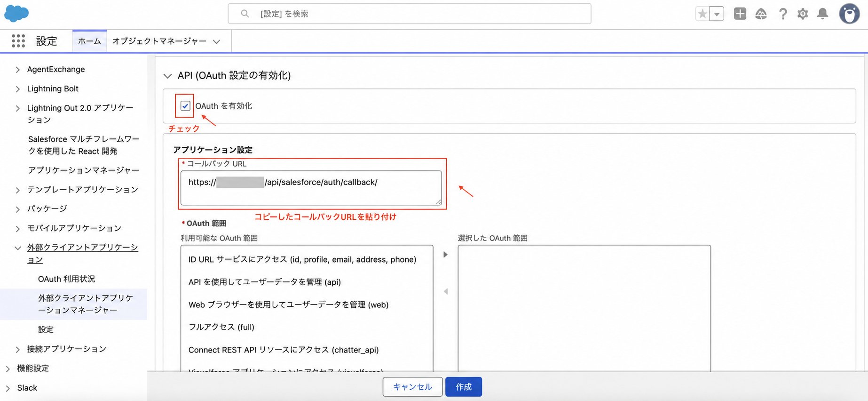
Task: Click the キャンセル button
Action: click(412, 387)
